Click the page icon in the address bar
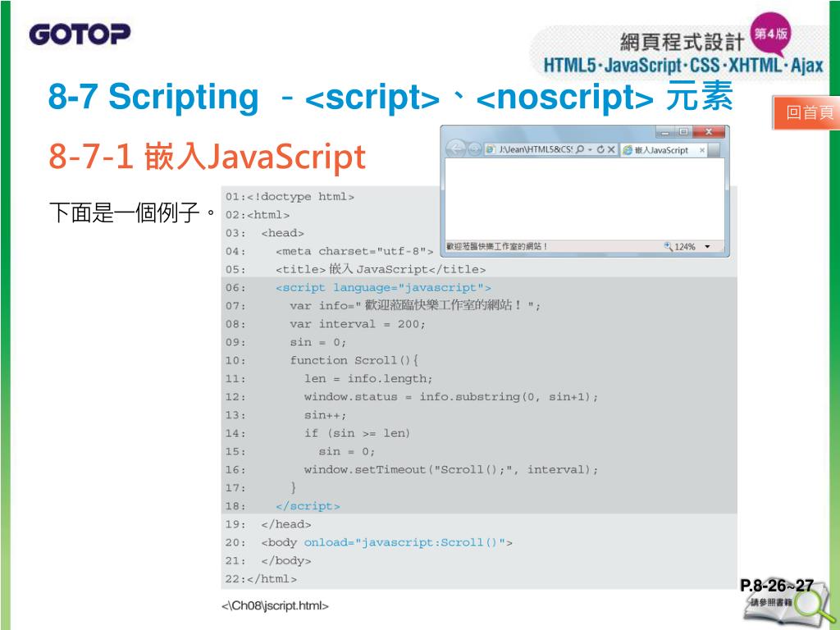Image resolution: width=840 pixels, height=630 pixels. click(491, 149)
